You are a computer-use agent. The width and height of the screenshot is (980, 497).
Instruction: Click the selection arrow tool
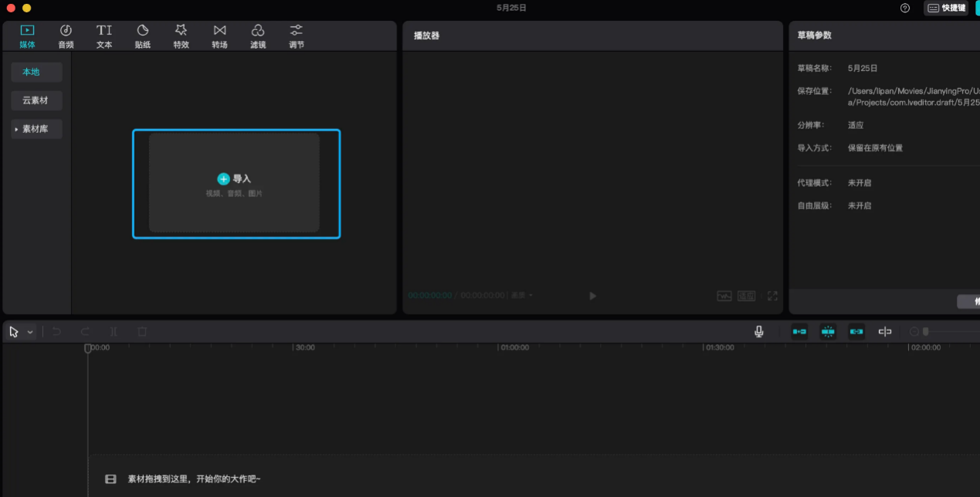(14, 332)
